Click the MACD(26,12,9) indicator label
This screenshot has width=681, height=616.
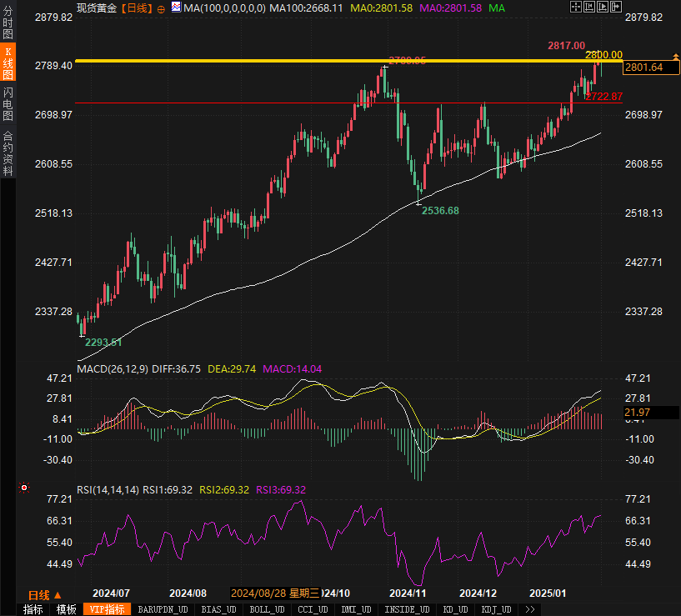(x=112, y=368)
